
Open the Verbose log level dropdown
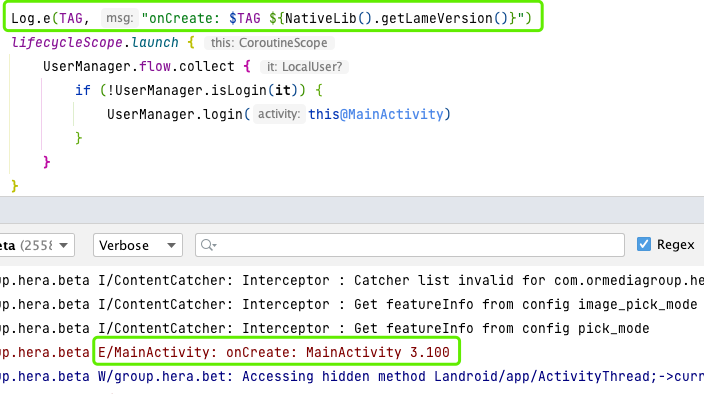tap(137, 245)
